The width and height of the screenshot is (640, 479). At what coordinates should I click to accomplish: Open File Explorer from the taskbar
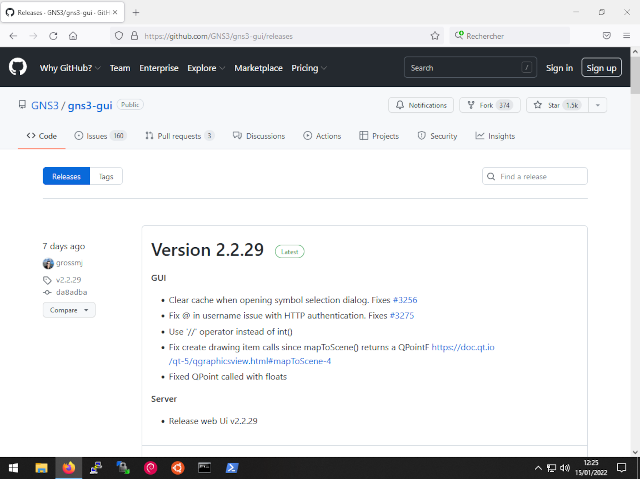[x=41, y=468]
